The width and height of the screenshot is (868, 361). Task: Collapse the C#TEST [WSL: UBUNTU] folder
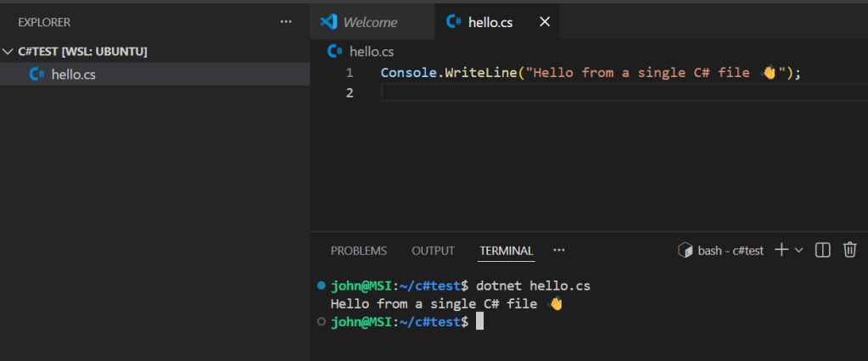(8, 52)
